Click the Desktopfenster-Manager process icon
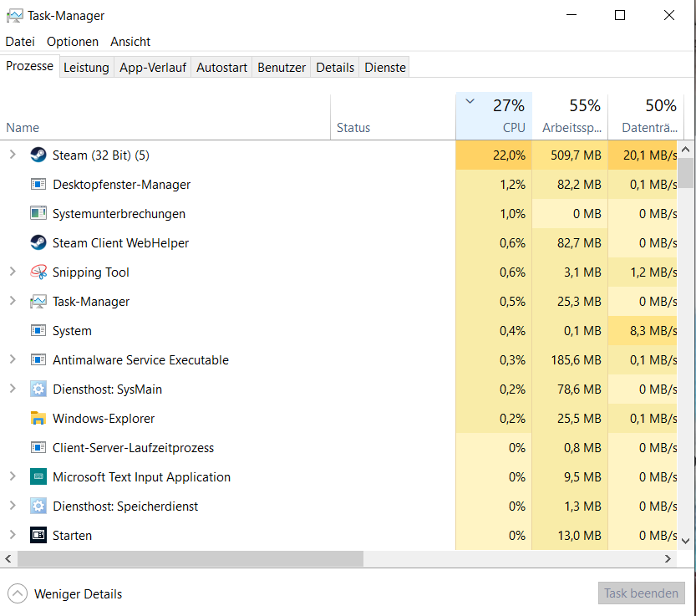 [38, 185]
